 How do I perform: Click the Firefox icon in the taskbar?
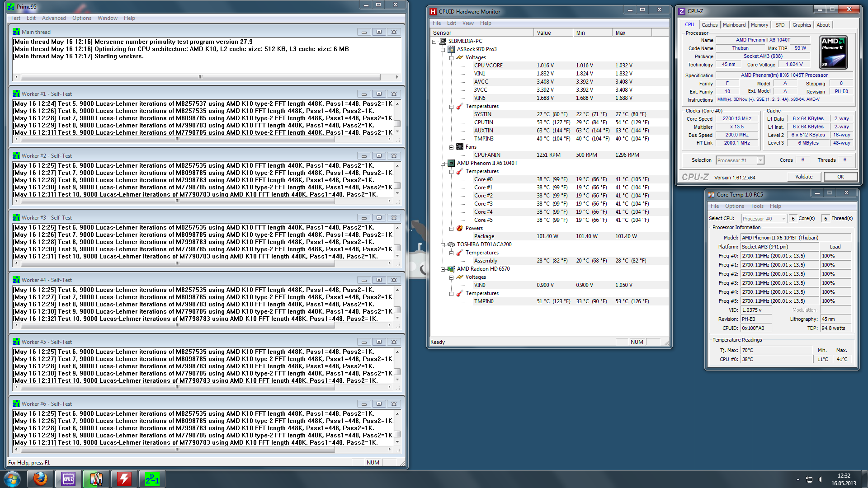click(40, 479)
